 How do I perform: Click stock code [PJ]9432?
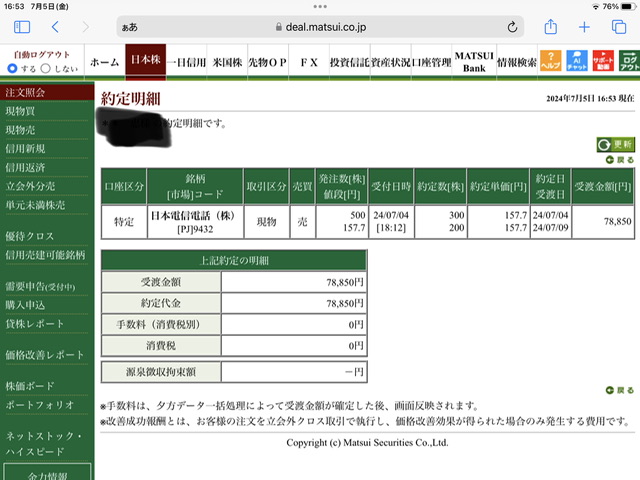point(195,229)
